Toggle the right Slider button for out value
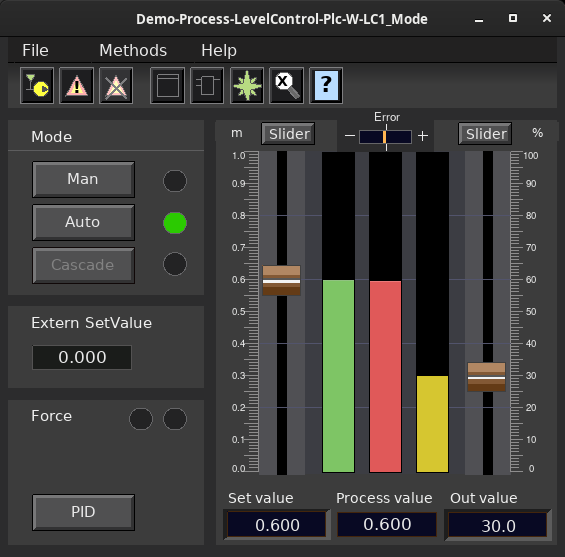The image size is (565, 557). click(485, 134)
